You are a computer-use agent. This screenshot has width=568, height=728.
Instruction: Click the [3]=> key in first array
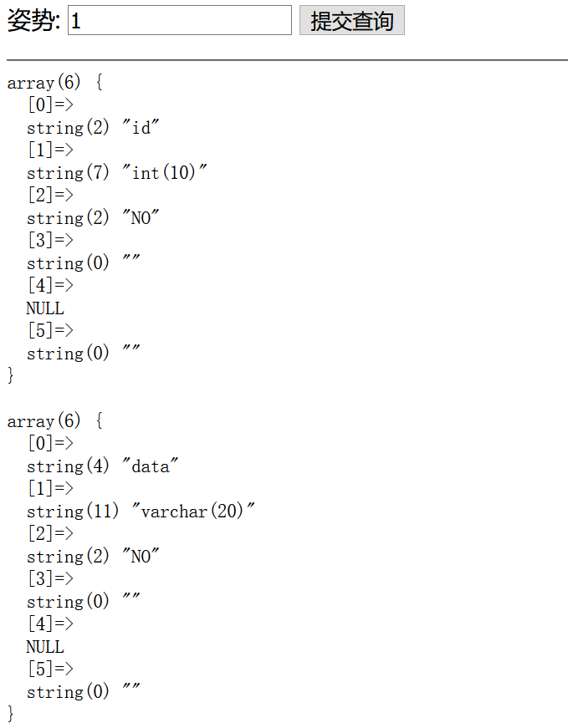(x=51, y=240)
